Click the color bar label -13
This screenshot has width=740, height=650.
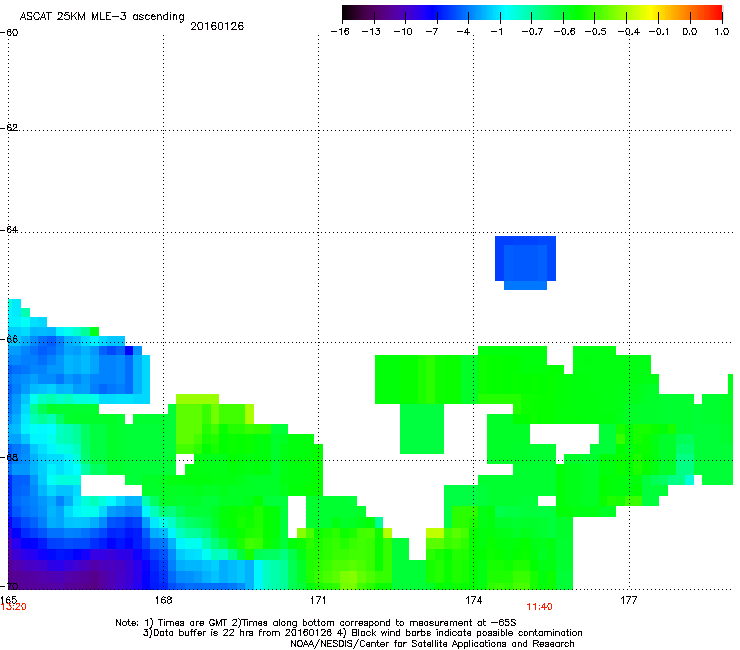(x=371, y=32)
